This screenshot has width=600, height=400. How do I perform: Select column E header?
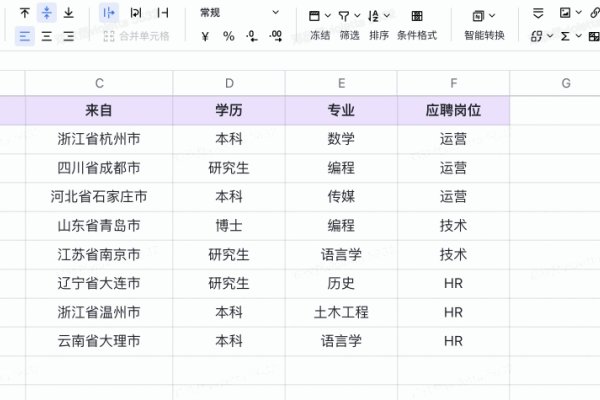(341, 83)
